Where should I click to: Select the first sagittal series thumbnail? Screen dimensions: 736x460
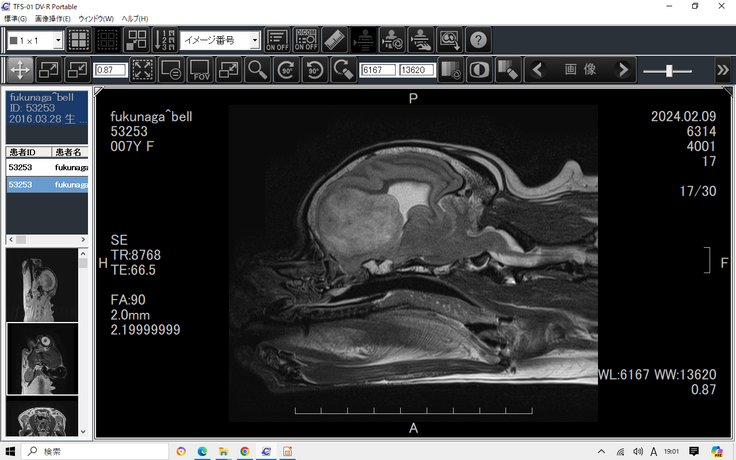[x=42, y=283]
